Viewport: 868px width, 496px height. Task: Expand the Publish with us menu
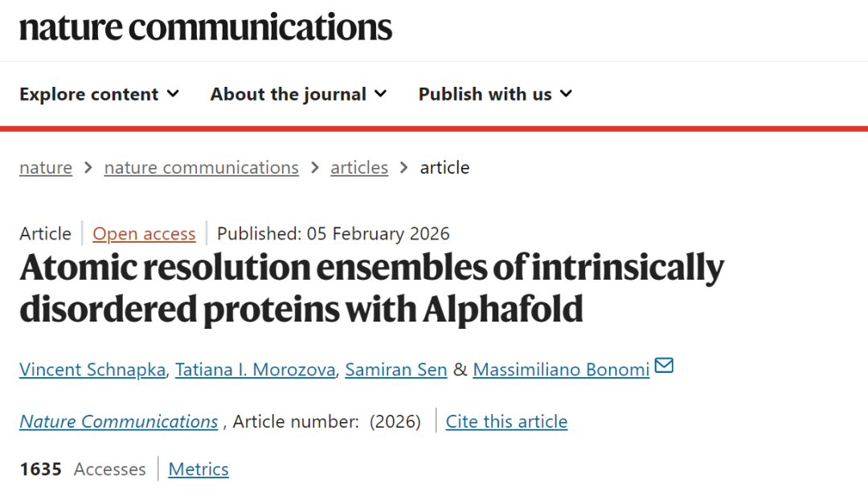[495, 94]
